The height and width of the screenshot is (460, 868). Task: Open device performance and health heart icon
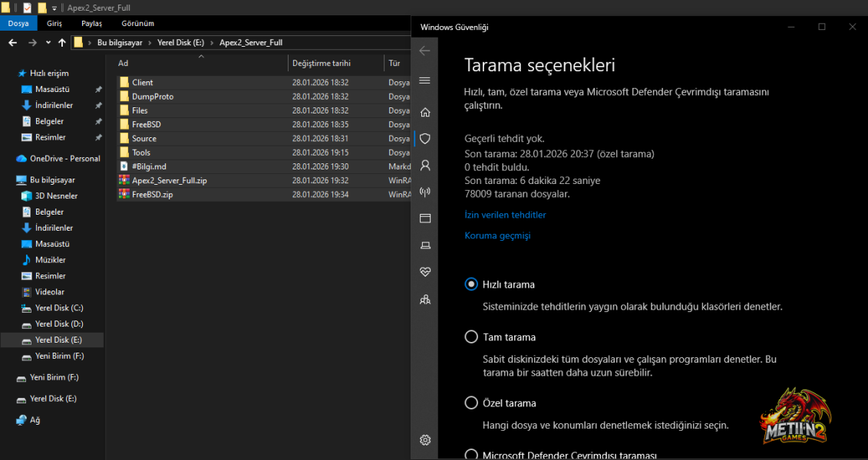pyautogui.click(x=425, y=271)
